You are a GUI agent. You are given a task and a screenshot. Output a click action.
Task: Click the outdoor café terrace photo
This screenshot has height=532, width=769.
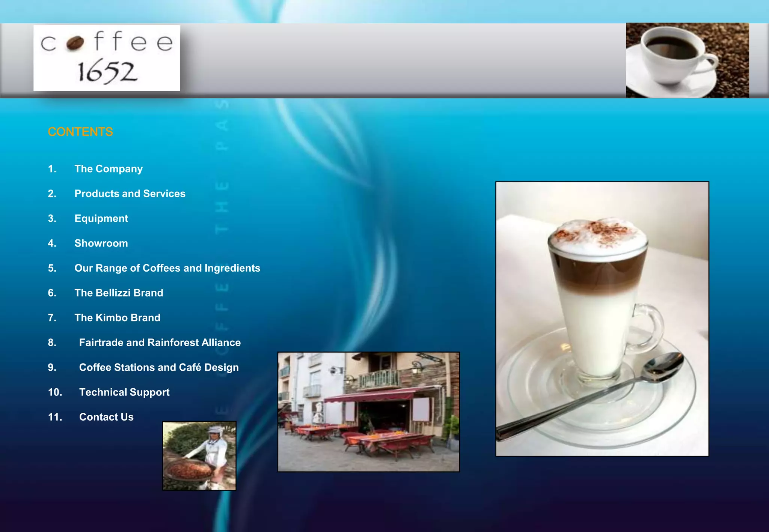368,412
